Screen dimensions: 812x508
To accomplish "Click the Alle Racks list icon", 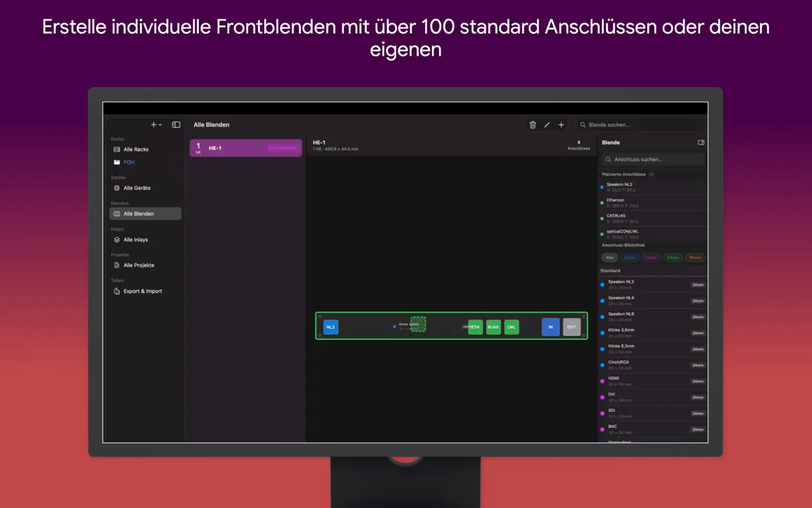I will click(x=116, y=150).
